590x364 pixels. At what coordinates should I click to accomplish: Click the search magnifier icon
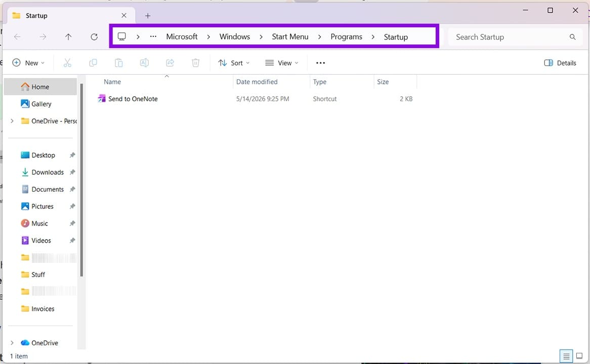[572, 37]
